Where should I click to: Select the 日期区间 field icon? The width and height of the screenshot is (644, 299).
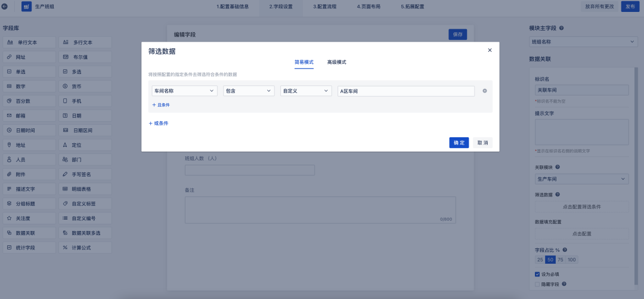coord(66,130)
